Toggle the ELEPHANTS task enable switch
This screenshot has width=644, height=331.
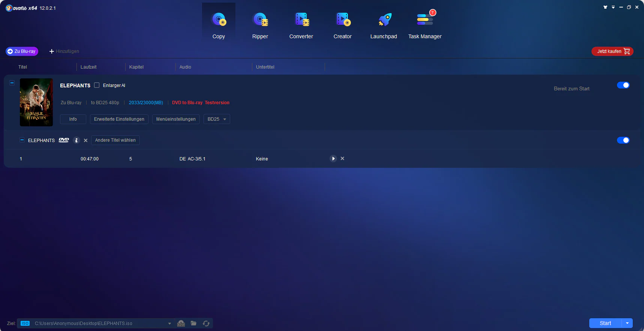click(623, 85)
